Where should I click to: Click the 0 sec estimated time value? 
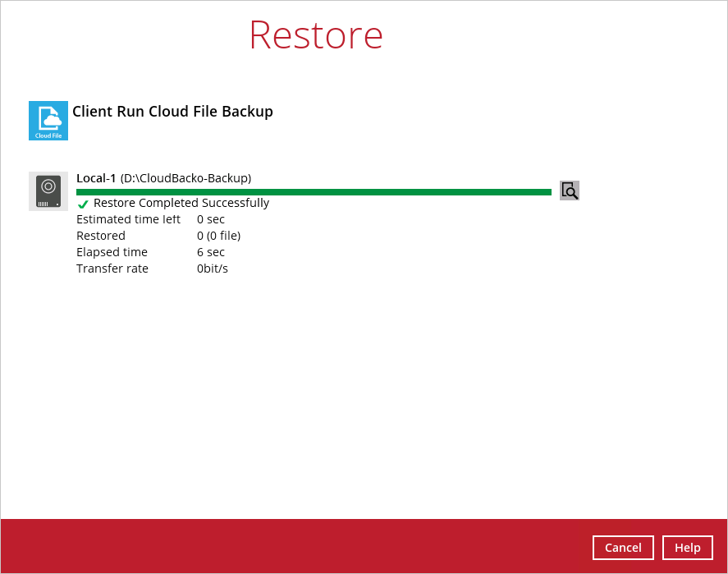(x=211, y=219)
